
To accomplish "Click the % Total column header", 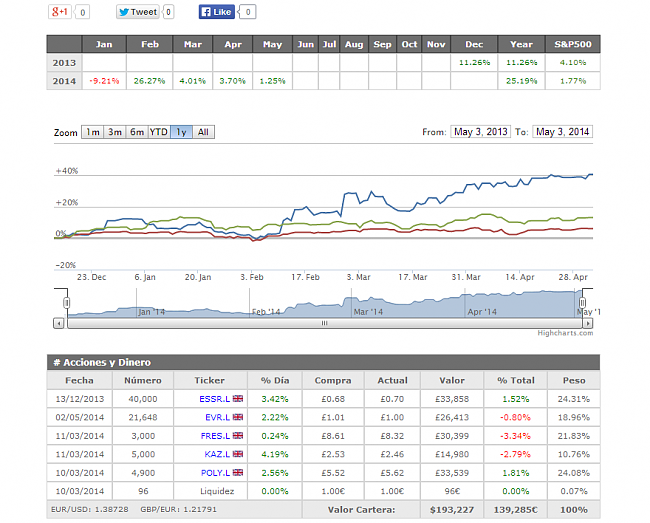I will point(516,380).
